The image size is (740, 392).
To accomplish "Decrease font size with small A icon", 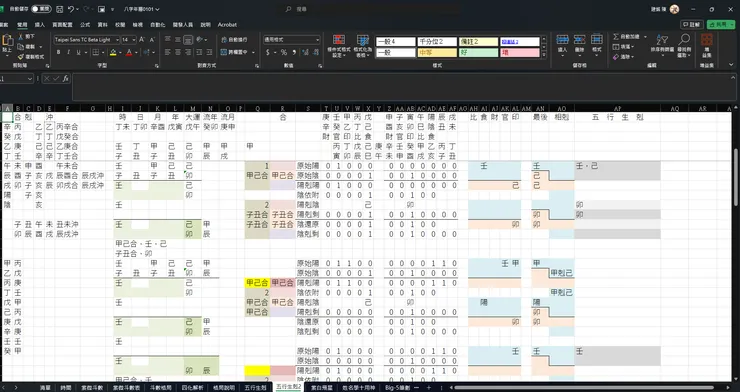I will click(152, 40).
